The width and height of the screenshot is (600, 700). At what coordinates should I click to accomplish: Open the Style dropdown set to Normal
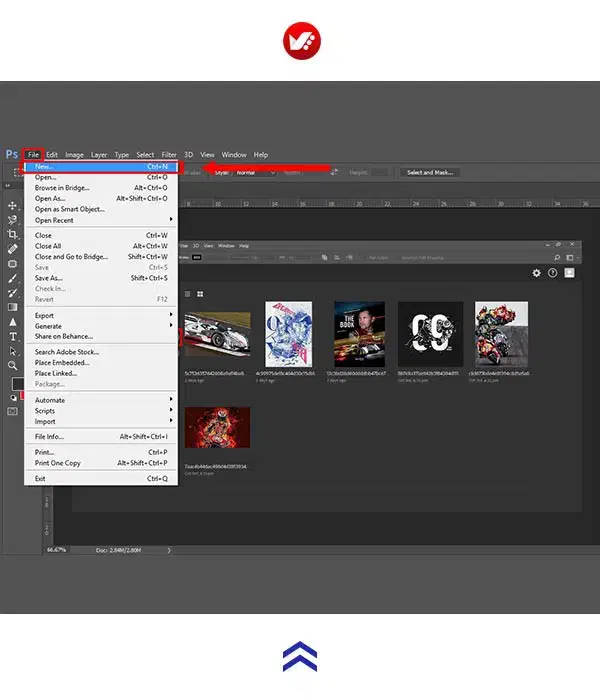254,172
